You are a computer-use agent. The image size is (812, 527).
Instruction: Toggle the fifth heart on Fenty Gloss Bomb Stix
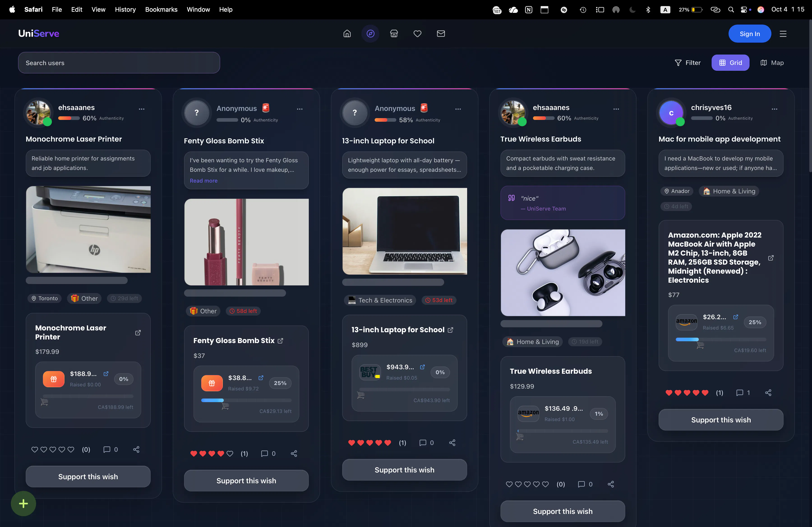pos(230,453)
